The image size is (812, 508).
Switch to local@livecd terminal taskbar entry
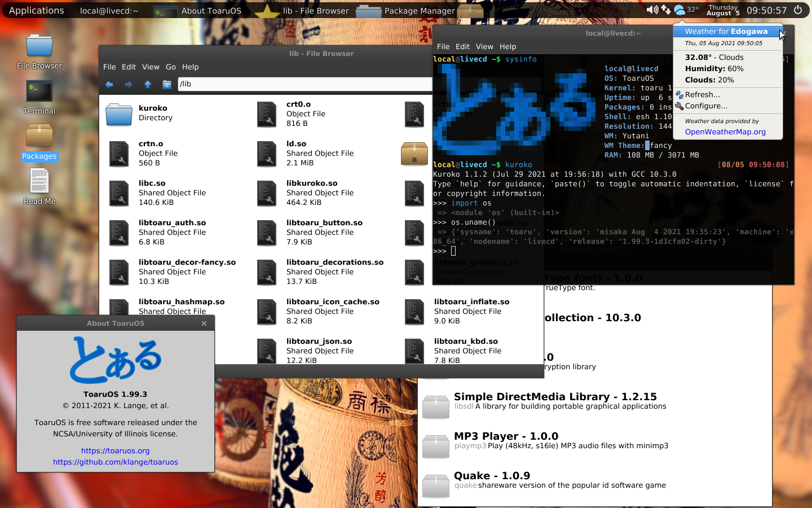coord(109,10)
